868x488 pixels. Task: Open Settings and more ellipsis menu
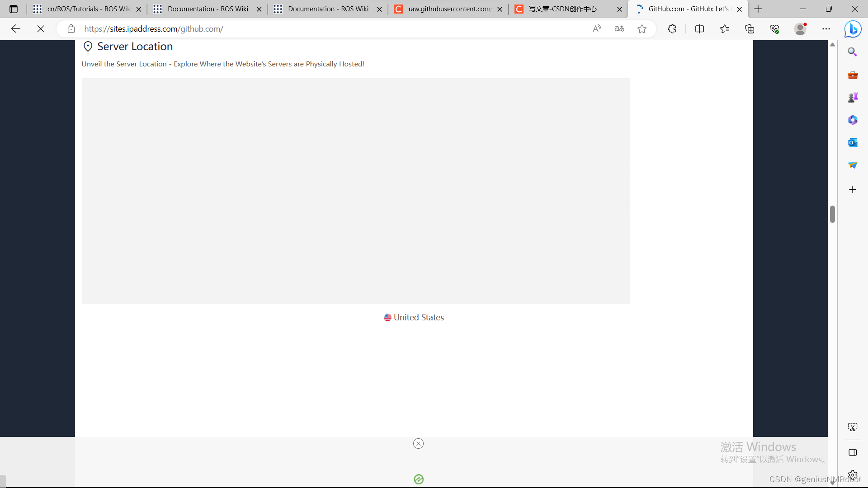826,29
